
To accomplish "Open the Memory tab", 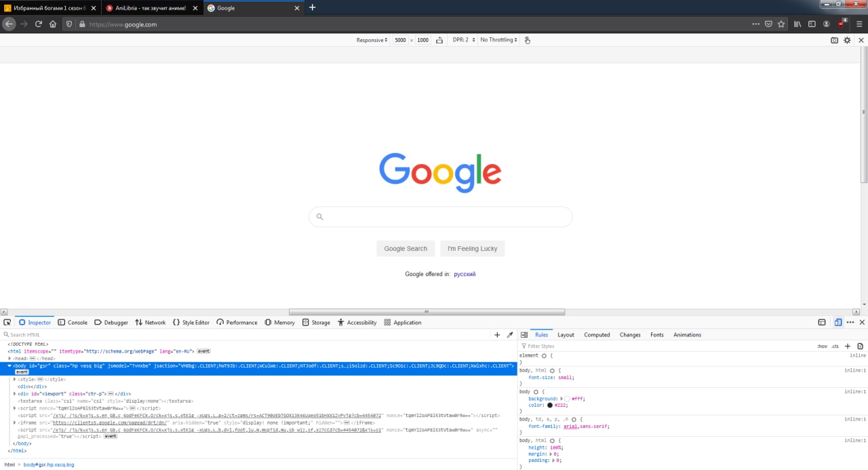I will tap(279, 322).
